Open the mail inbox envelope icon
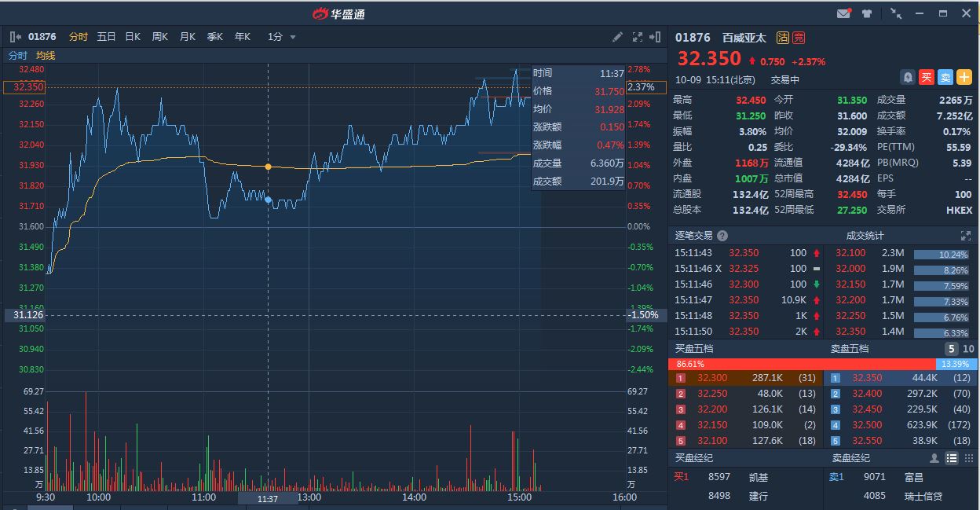Viewport: 980px width, 510px height. (844, 13)
